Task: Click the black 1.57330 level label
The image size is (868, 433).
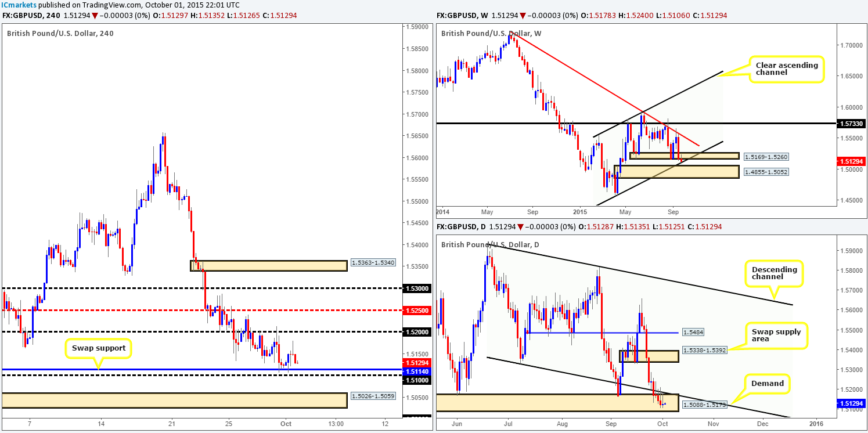Action: pyautogui.click(x=851, y=124)
